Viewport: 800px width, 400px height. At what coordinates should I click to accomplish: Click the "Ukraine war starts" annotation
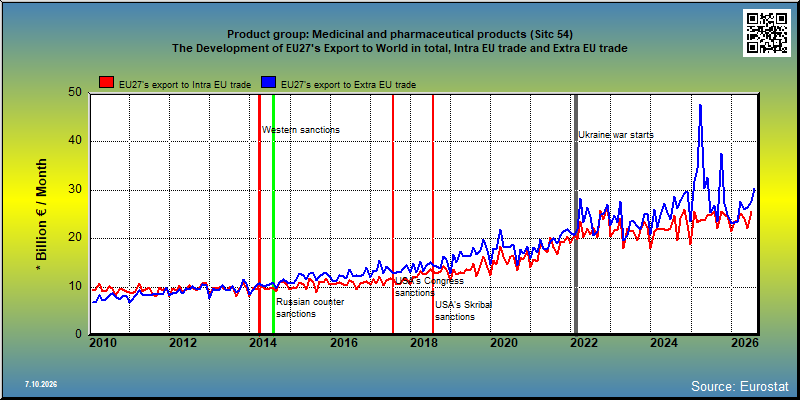click(x=616, y=135)
